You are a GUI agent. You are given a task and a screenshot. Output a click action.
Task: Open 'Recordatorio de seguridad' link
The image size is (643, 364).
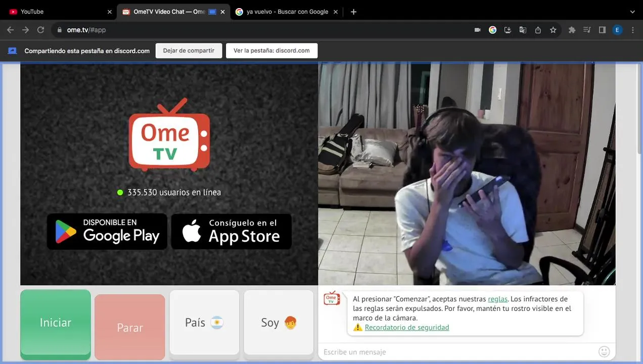tap(407, 327)
